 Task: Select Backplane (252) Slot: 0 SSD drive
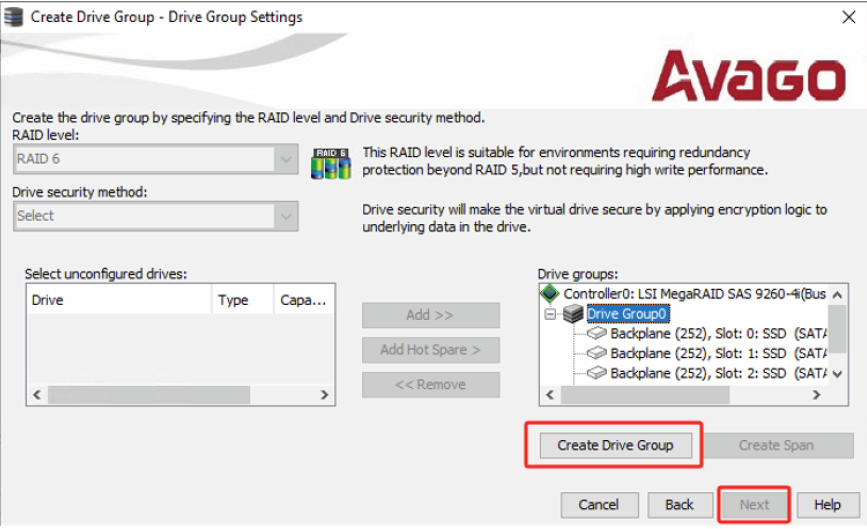[718, 333]
